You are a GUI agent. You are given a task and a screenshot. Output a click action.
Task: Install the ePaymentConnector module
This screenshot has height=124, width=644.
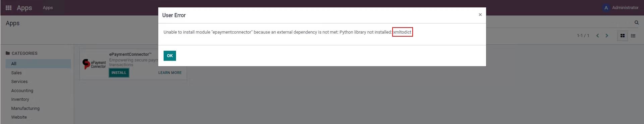(119, 73)
